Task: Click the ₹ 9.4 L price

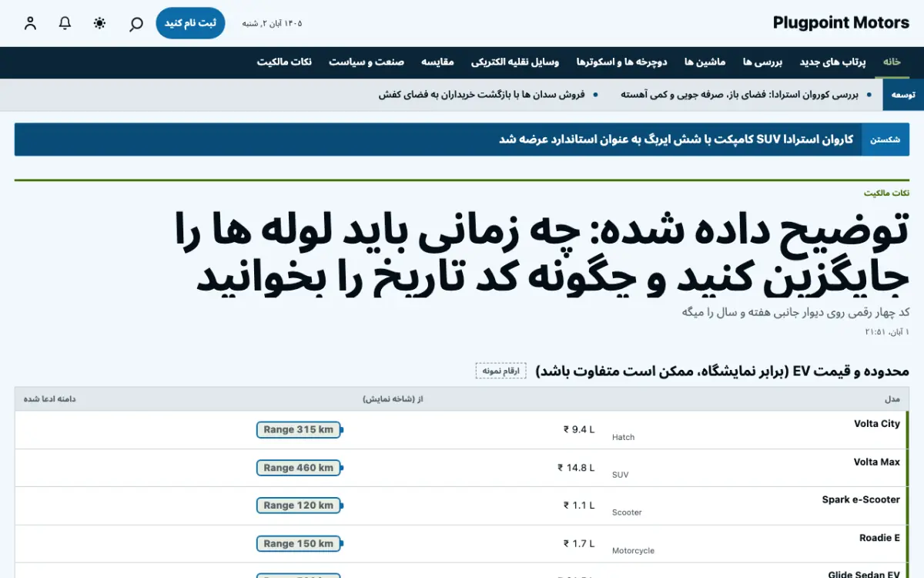Action: pyautogui.click(x=579, y=429)
